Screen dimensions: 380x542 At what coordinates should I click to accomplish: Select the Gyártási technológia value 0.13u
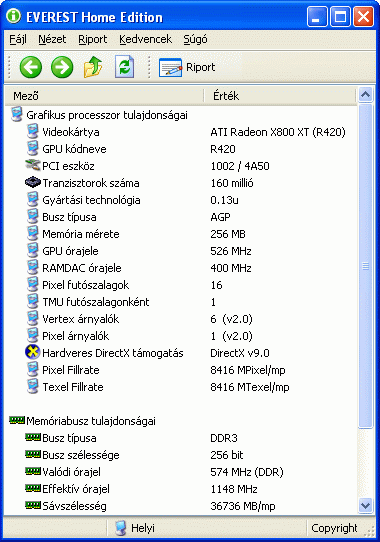[224, 200]
